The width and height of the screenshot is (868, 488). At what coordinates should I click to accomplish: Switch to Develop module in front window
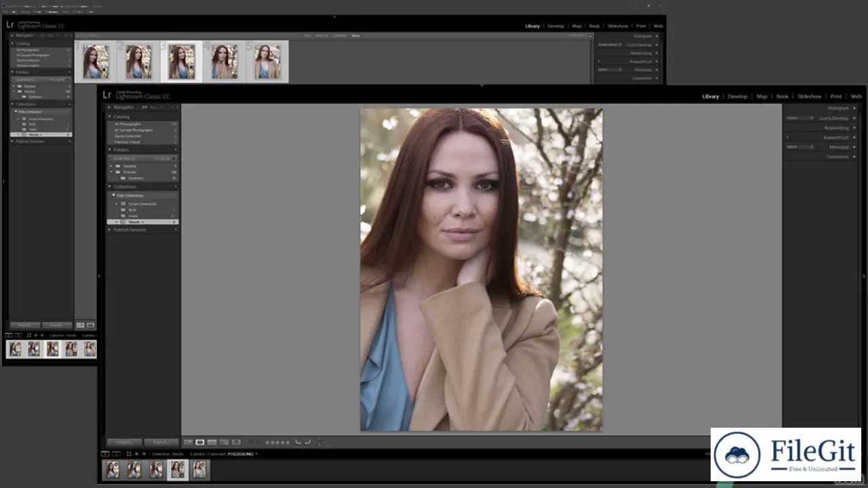737,96
